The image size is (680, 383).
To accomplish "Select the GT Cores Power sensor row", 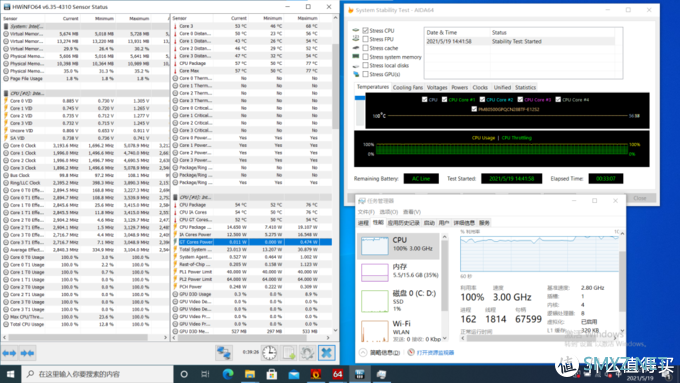I will [x=253, y=242].
